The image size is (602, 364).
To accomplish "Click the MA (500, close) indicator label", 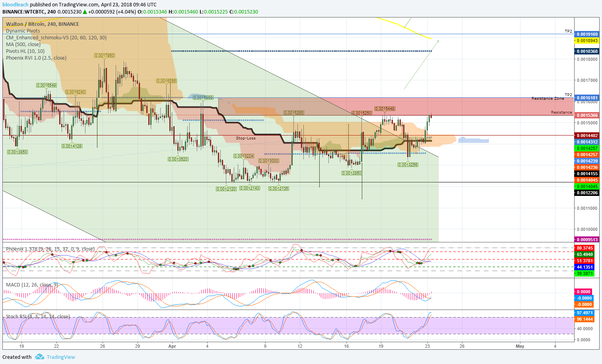I will coord(23,45).
